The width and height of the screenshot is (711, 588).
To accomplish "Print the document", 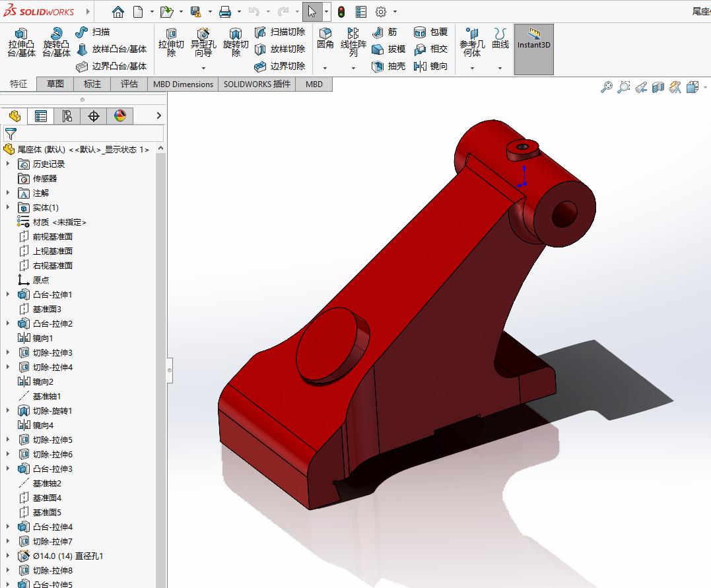I will [225, 12].
